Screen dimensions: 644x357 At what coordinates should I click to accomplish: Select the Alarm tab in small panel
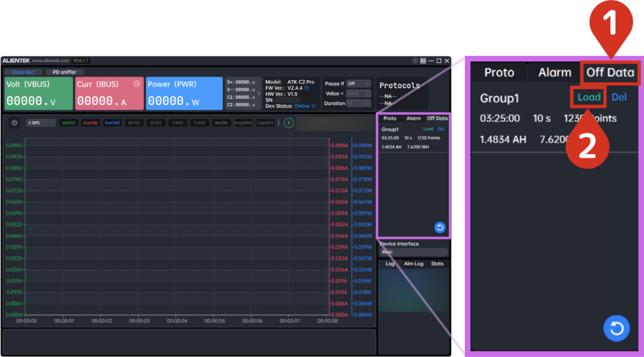point(413,118)
